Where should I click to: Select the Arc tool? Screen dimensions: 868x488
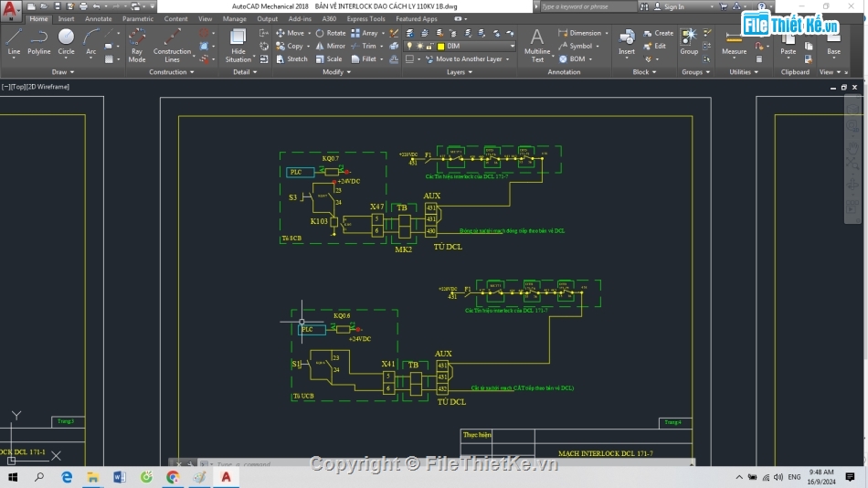click(90, 42)
